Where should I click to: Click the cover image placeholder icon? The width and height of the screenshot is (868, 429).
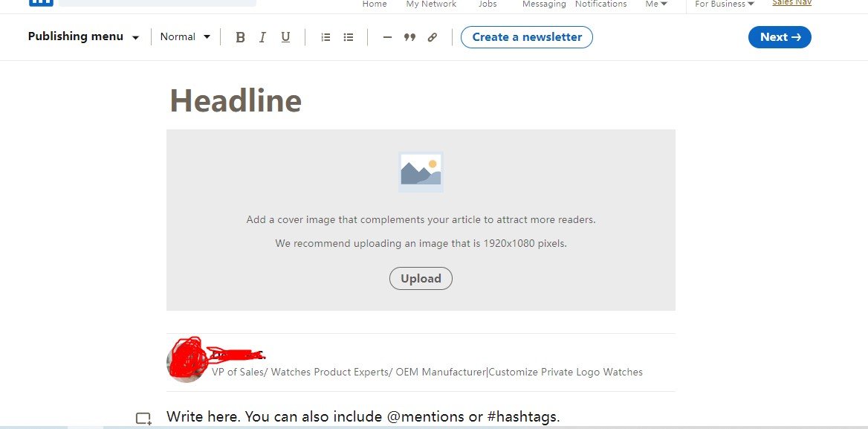tap(421, 172)
